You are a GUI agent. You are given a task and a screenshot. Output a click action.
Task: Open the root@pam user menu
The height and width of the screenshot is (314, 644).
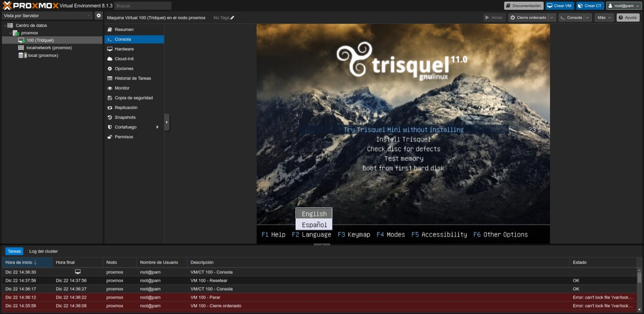[x=624, y=6]
